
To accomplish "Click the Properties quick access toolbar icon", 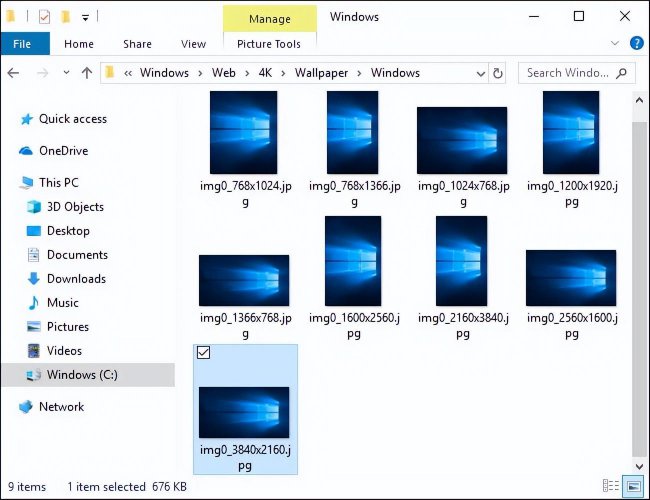I will pyautogui.click(x=44, y=17).
